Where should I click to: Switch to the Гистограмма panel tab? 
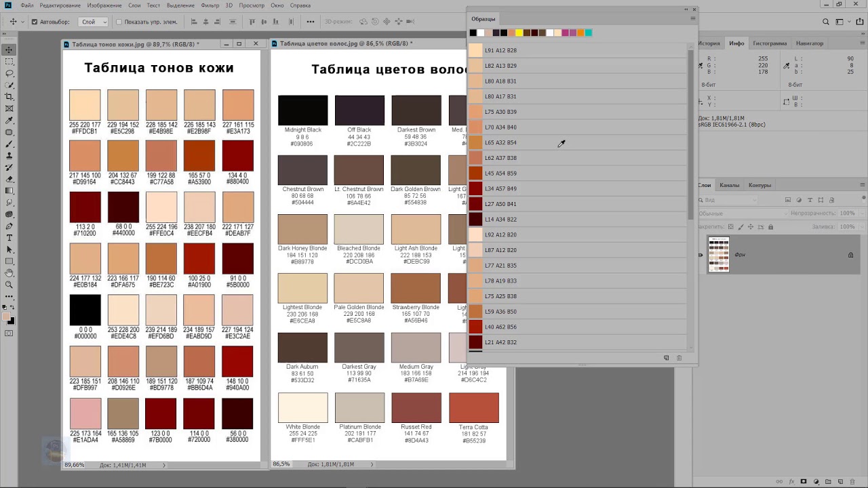click(x=770, y=43)
